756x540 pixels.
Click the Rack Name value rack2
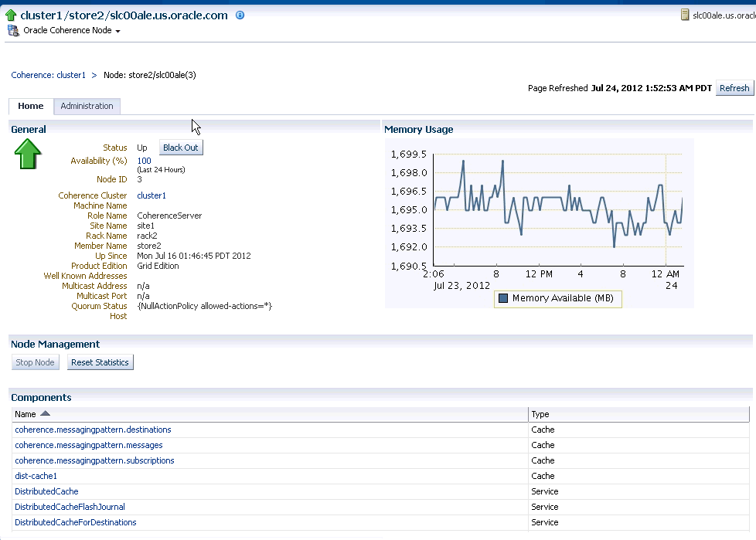tap(147, 236)
